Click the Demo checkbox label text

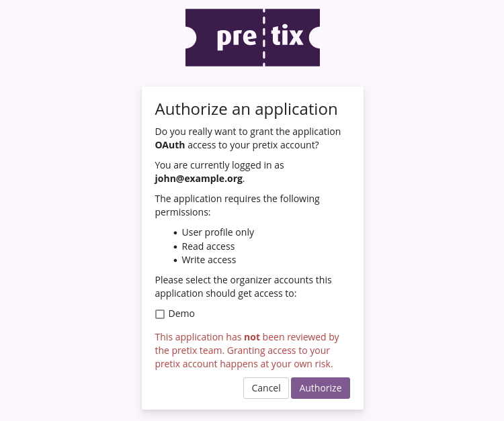[x=181, y=314]
